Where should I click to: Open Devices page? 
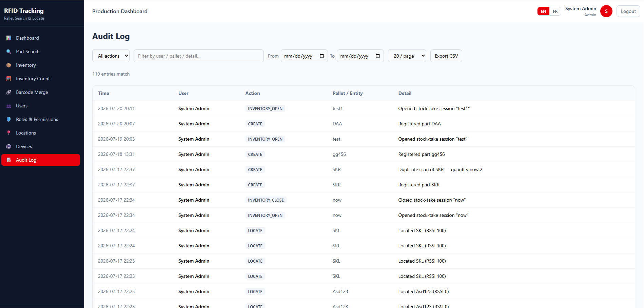click(x=41, y=146)
